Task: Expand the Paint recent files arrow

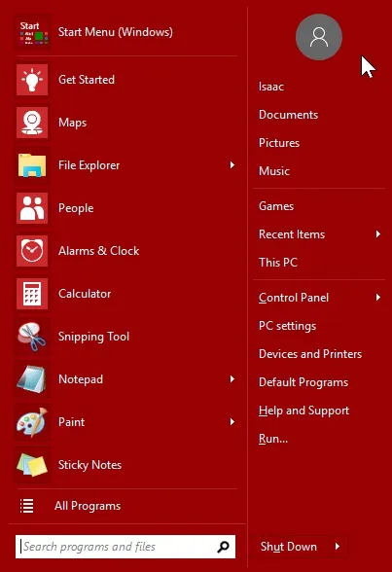Action: tap(232, 422)
